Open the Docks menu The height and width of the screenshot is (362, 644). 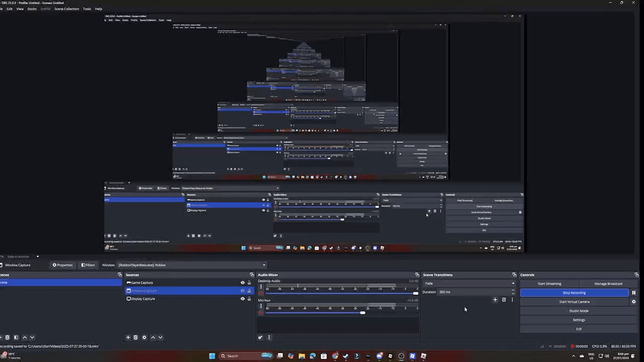coord(32,9)
